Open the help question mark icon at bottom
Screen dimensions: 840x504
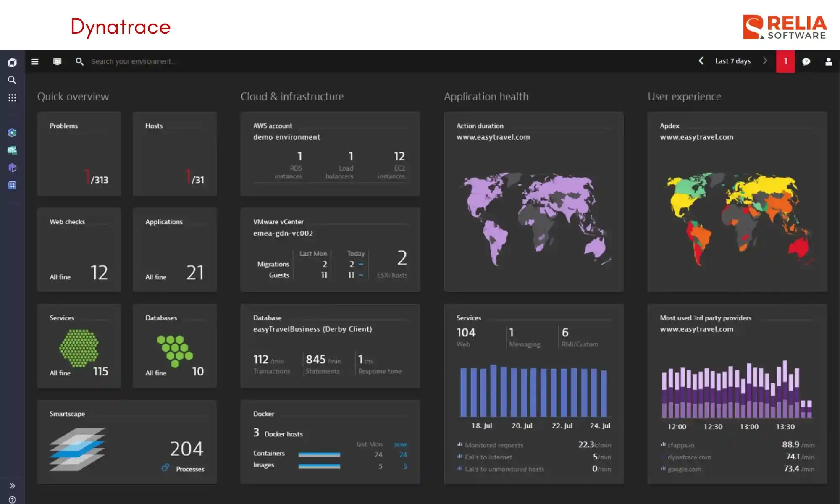pos(12,500)
